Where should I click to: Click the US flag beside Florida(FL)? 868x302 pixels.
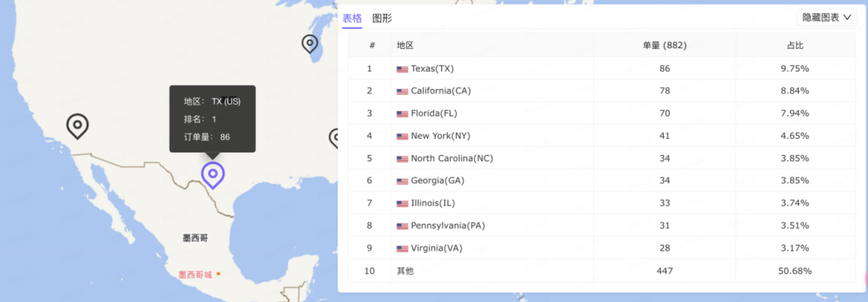coord(403,114)
